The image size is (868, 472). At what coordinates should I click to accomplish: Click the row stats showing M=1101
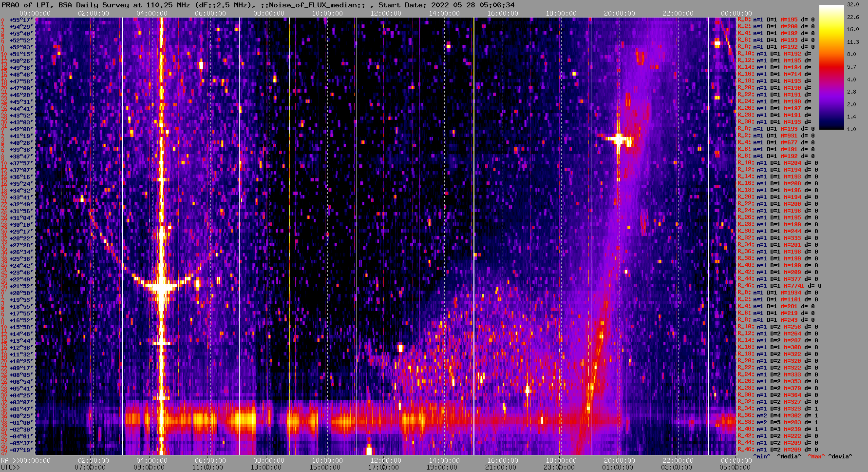click(778, 299)
